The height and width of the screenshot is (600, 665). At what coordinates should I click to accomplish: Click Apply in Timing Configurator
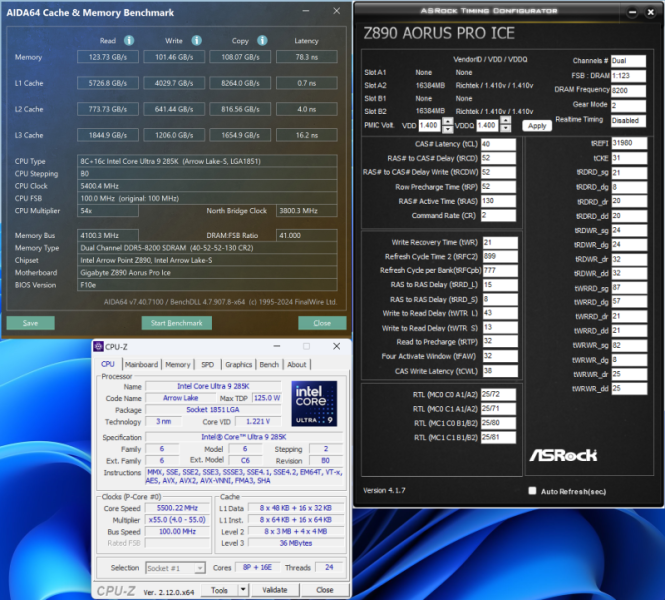(537, 126)
